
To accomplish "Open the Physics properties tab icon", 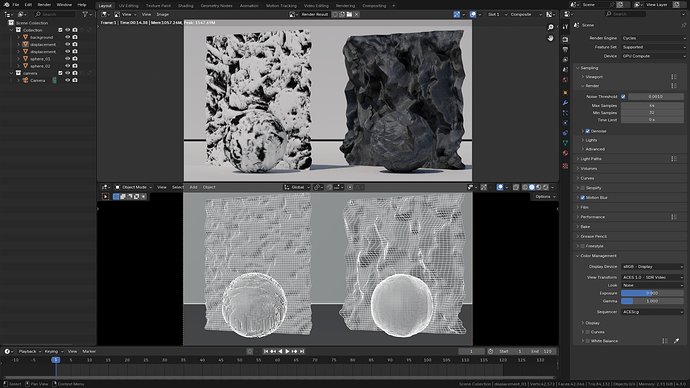I will 565,123.
